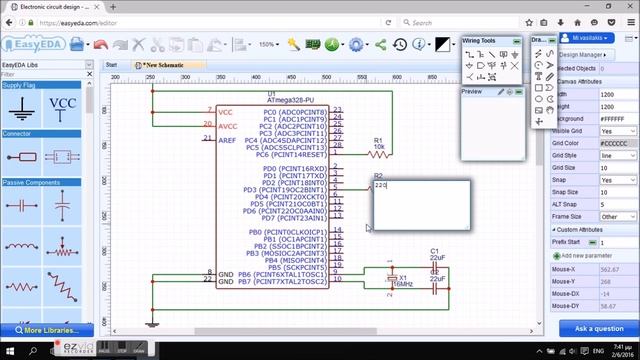Click the blue gear settings icon
Viewport: 640px width, 360px height.
pyautogui.click(x=356, y=44)
